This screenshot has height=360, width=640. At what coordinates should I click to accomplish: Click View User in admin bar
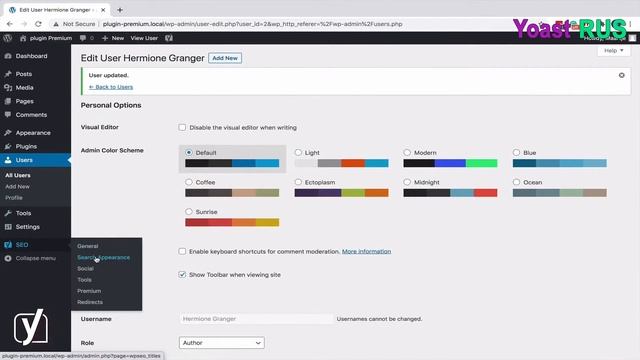(x=144, y=38)
